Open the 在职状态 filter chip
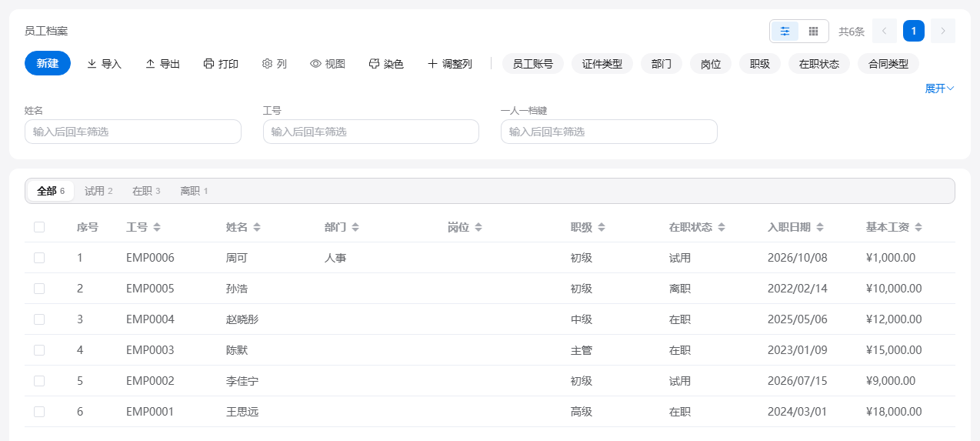980x441 pixels. click(x=819, y=64)
